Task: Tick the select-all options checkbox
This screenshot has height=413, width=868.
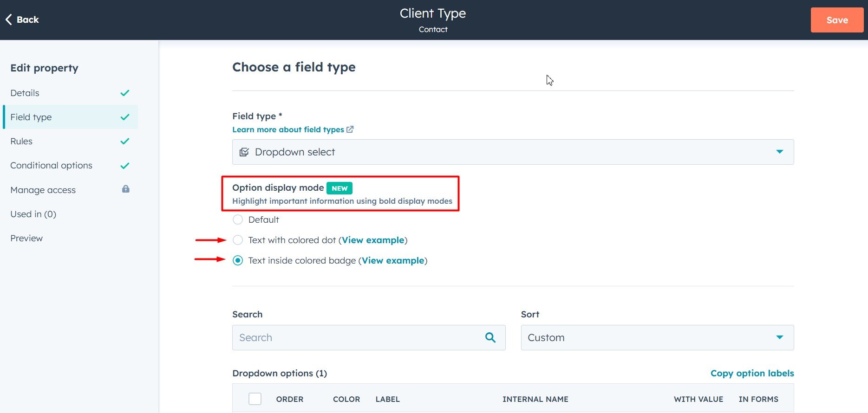Action: coord(255,399)
